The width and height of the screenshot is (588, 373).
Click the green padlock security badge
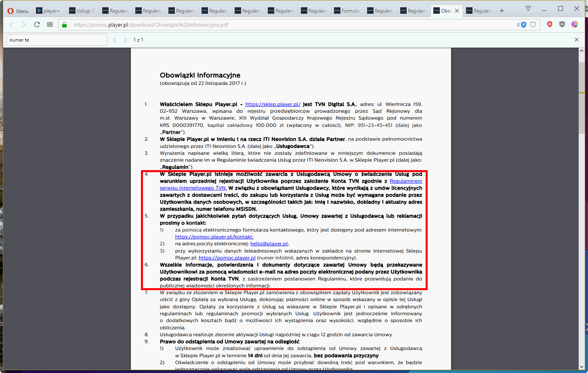64,25
